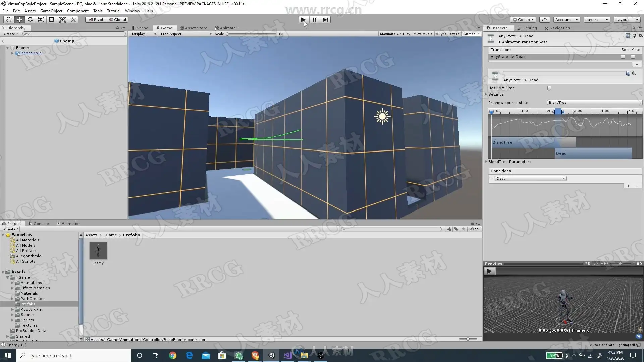
Task: Open the Layers dropdown
Action: 596,20
